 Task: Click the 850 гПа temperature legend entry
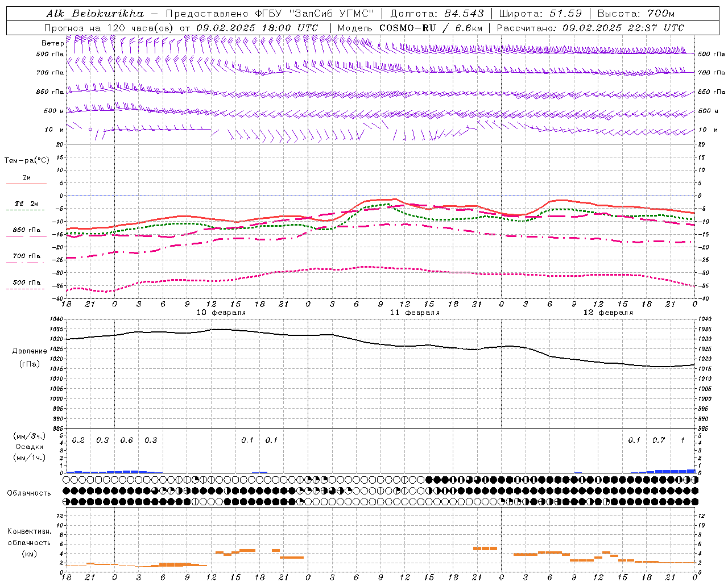click(x=27, y=230)
